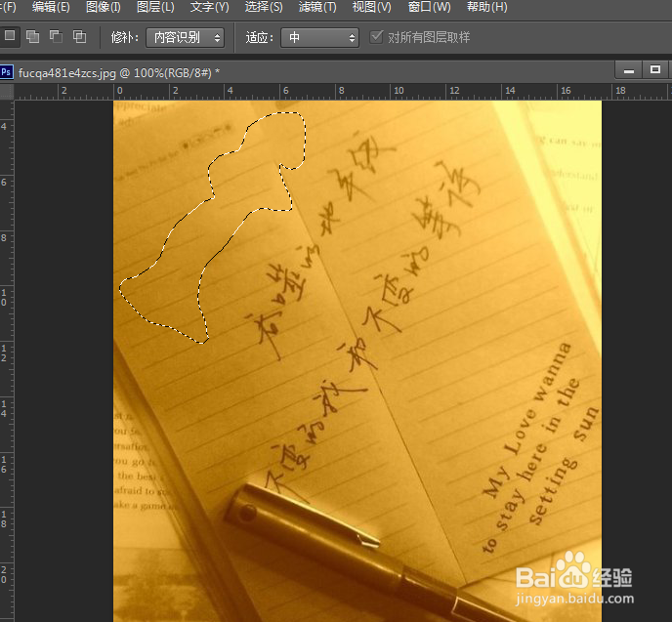Maximize the document window

tap(654, 70)
